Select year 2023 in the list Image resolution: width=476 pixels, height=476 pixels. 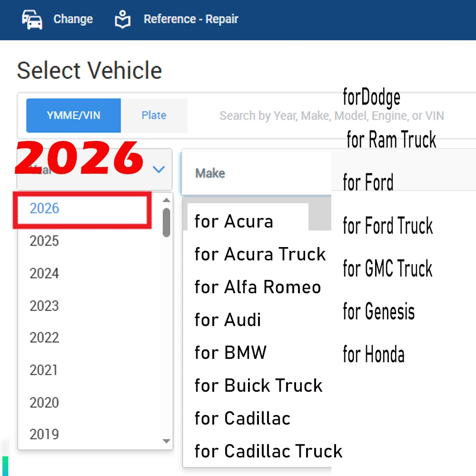click(44, 306)
